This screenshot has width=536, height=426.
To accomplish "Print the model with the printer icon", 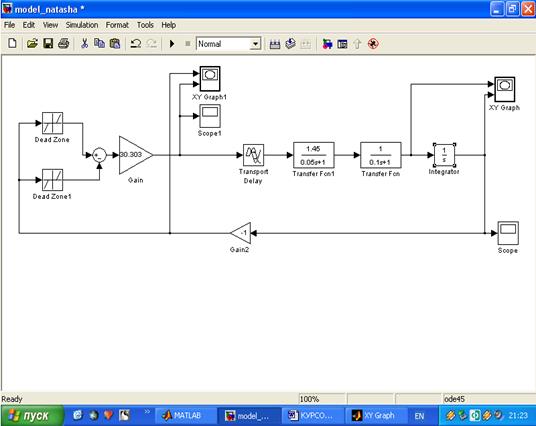I will (x=64, y=44).
